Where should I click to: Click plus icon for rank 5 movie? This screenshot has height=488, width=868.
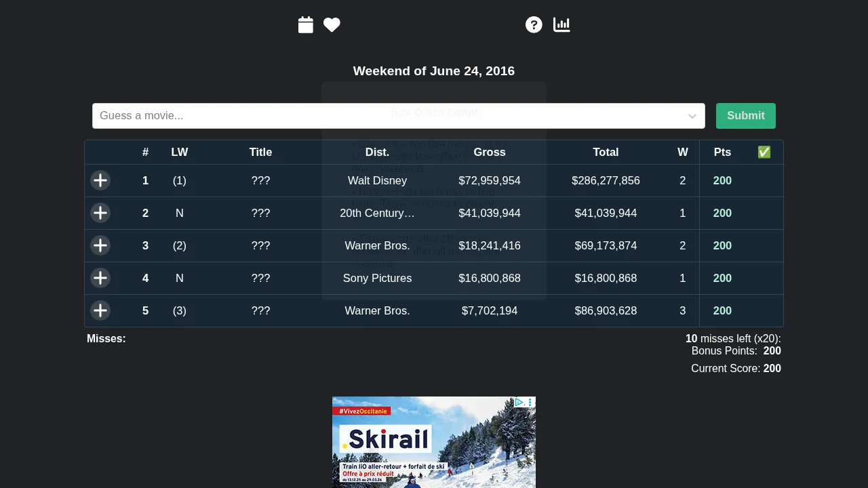click(100, 310)
